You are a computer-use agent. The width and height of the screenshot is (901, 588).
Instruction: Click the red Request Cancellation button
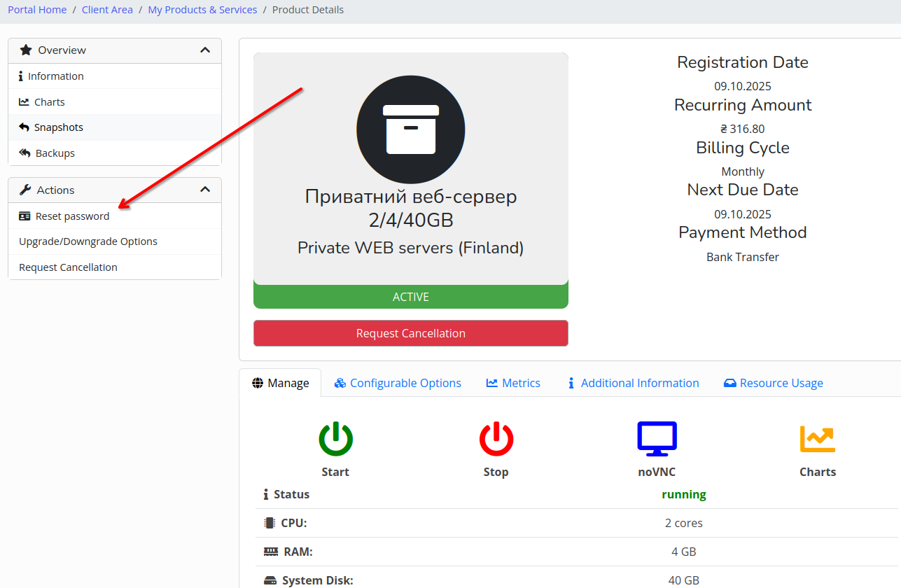pyautogui.click(x=410, y=333)
